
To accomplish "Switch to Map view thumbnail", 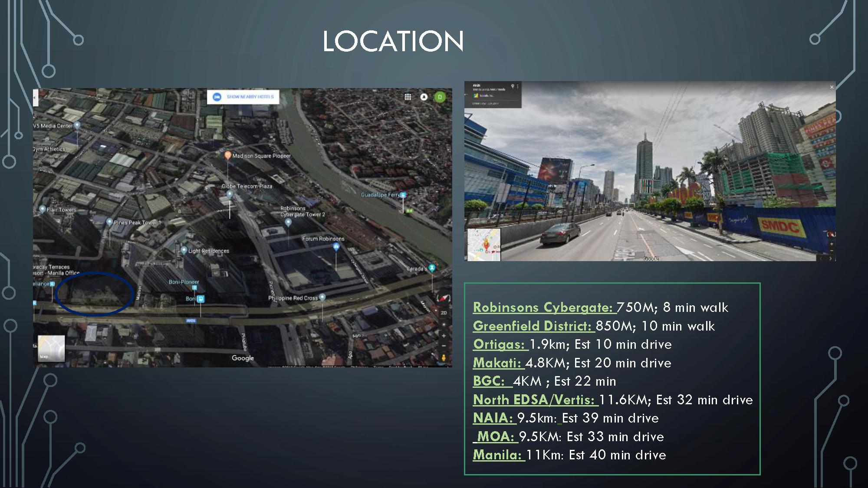I will tap(51, 348).
